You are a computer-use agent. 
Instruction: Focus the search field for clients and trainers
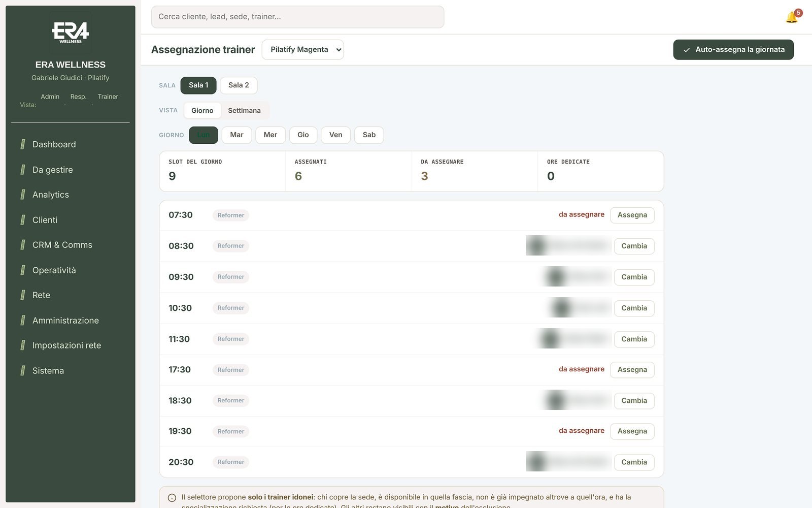coord(297,17)
